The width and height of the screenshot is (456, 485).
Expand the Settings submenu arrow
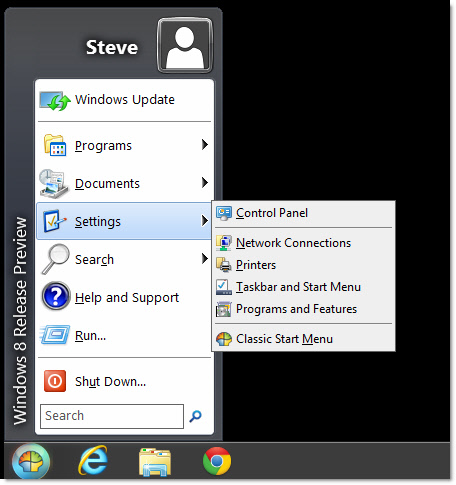click(x=205, y=221)
